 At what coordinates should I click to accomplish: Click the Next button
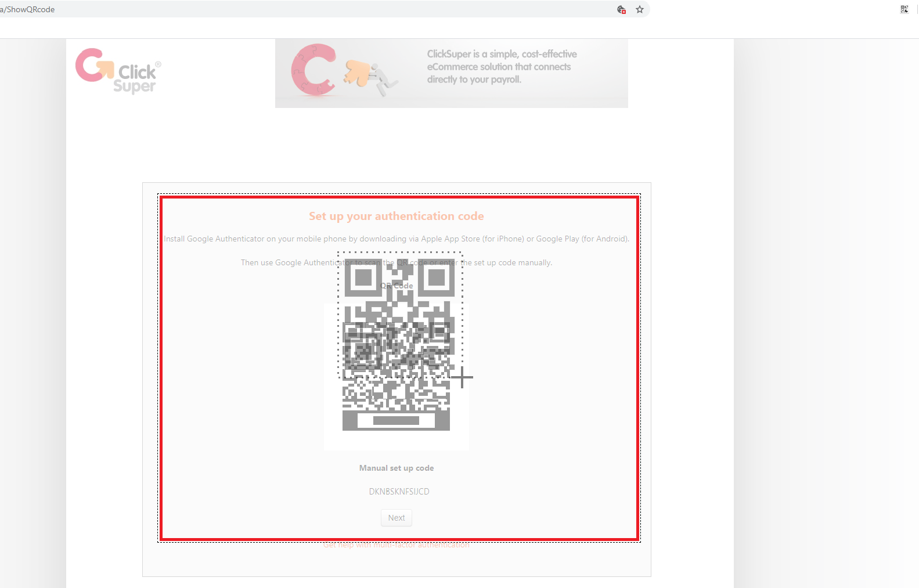click(397, 518)
